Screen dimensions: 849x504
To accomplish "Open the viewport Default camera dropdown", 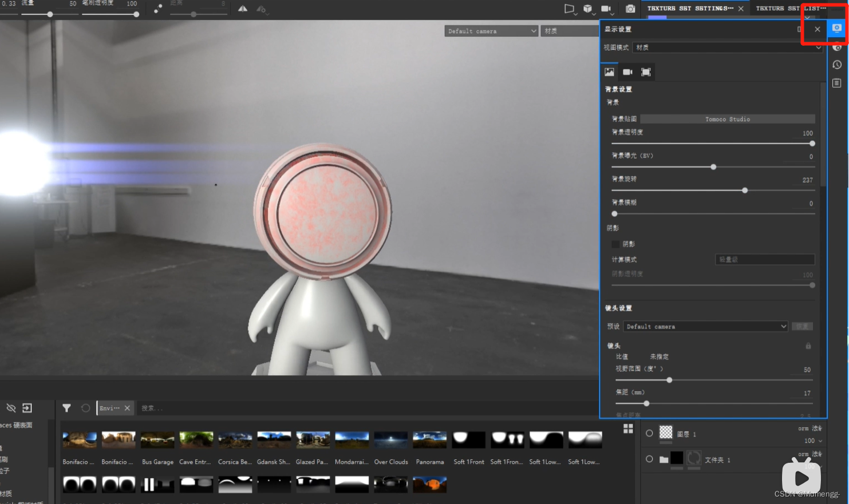I will [492, 31].
